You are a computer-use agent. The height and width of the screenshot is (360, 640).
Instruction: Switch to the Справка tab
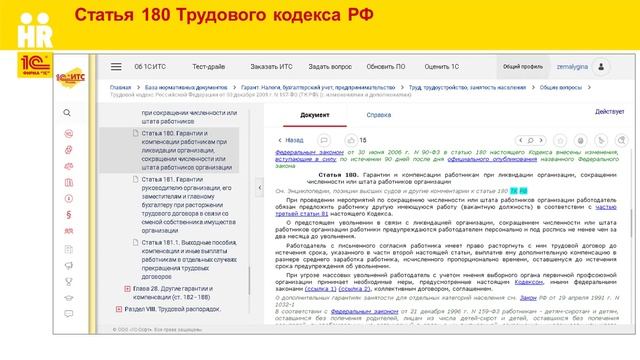coord(378,115)
